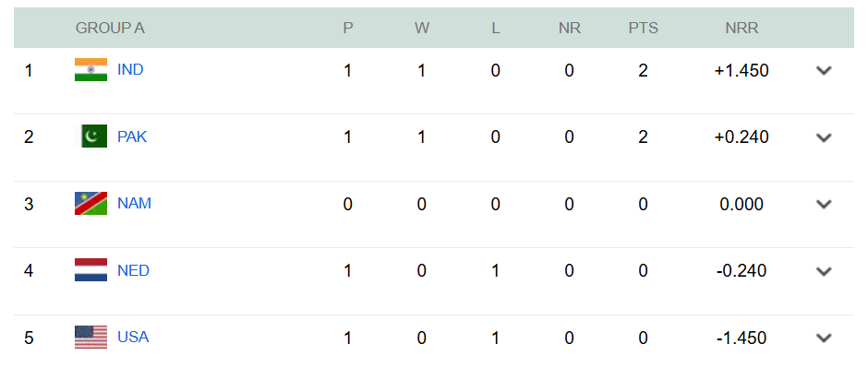The width and height of the screenshot is (868, 380).
Task: Click the GROUP A table header
Action: pyautogui.click(x=110, y=28)
